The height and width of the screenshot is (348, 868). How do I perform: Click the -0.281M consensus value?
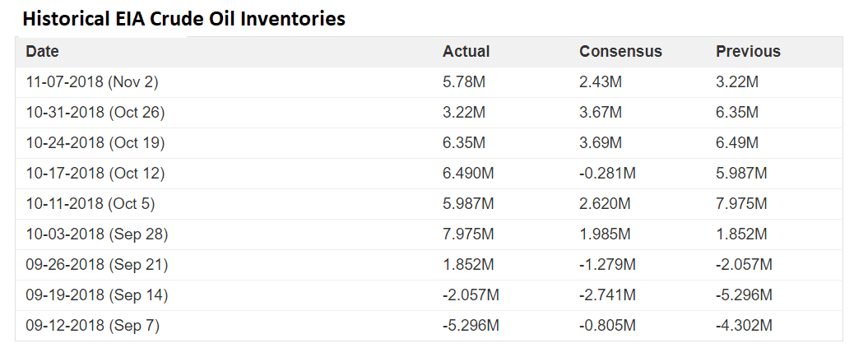607,174
